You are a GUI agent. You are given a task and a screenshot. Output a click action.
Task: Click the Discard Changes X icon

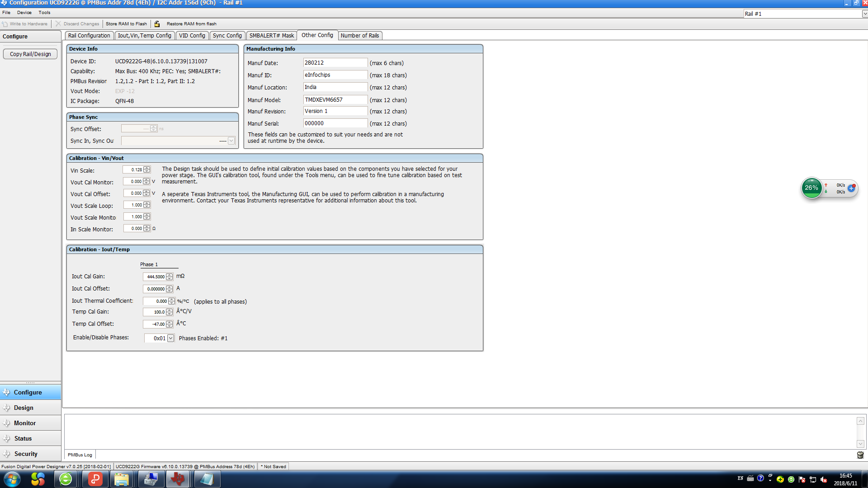[58, 24]
